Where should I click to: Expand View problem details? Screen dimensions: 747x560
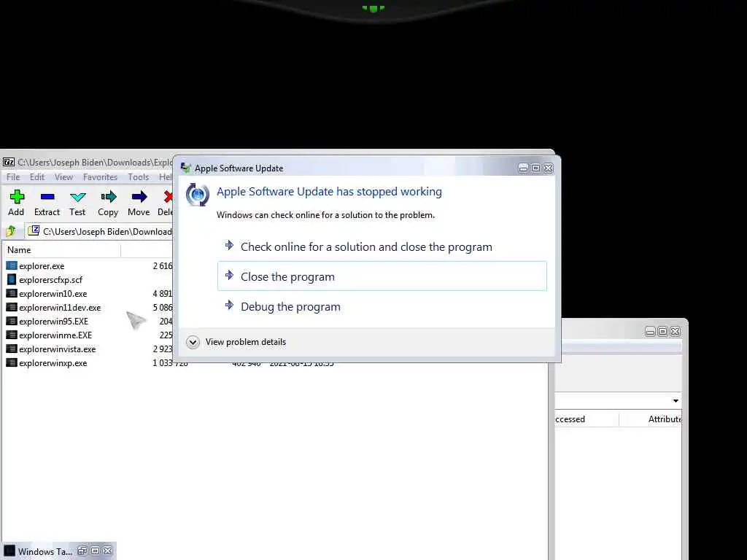236,342
